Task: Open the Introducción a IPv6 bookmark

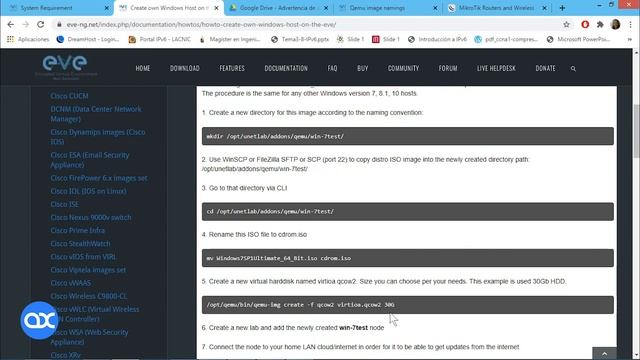Action: pos(438,39)
